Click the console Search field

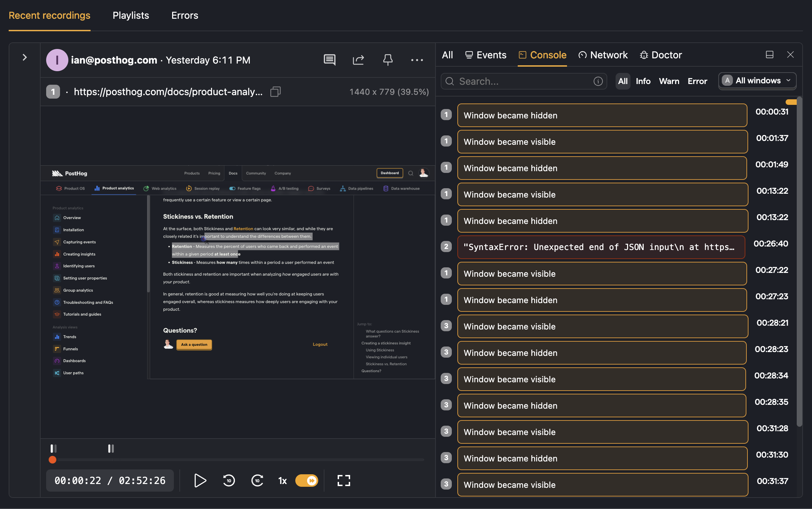[523, 81]
